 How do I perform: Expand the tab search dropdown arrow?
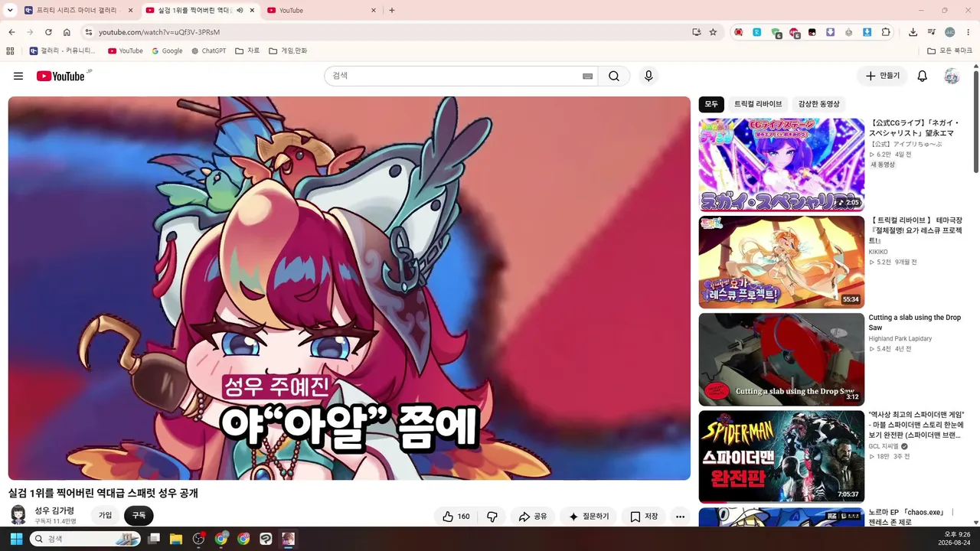(10, 10)
